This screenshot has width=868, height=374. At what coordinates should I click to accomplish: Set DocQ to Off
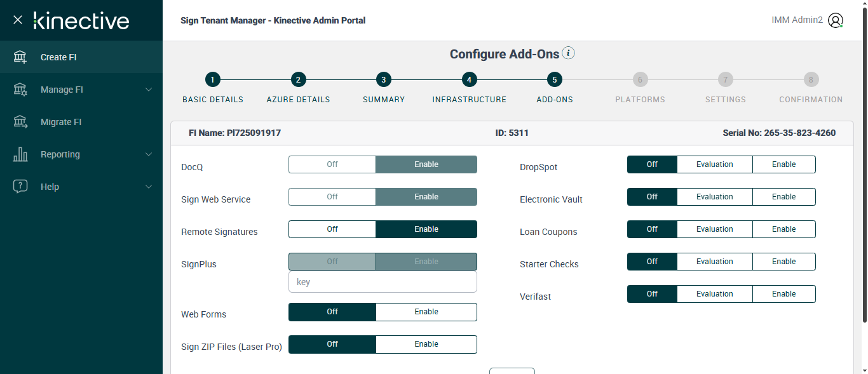(332, 164)
